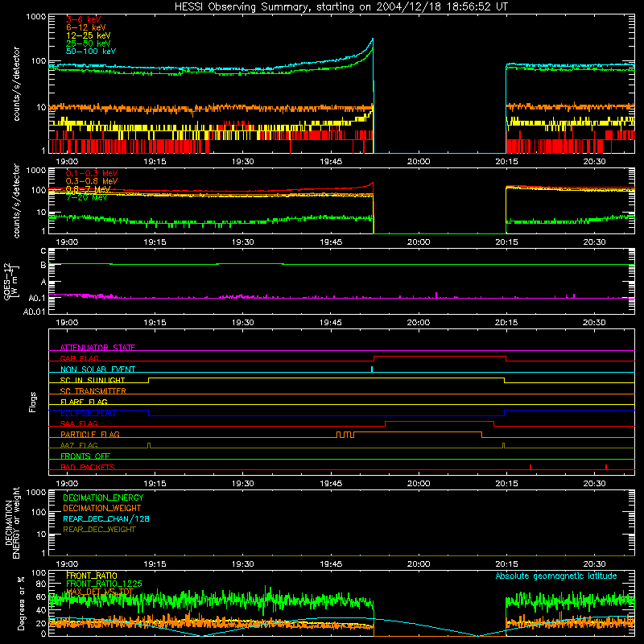Click the B level label on GOES axis
This screenshot has width=644, height=644.
pyautogui.click(x=43, y=266)
